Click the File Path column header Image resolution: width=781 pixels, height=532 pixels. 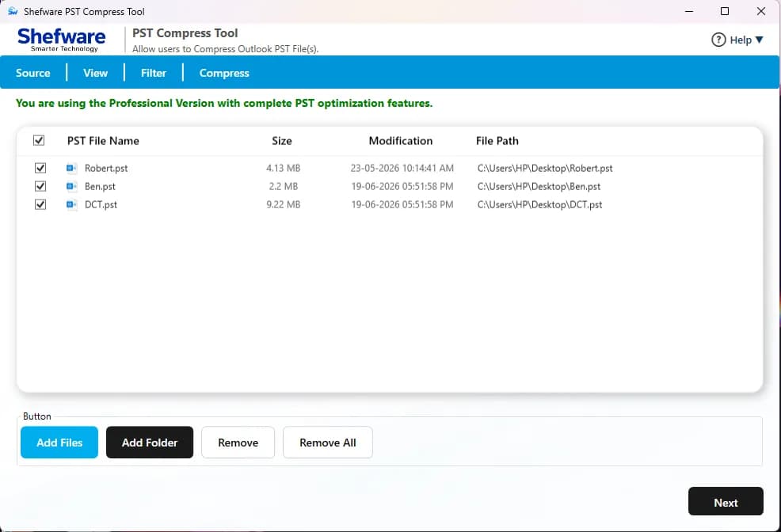pyautogui.click(x=497, y=141)
